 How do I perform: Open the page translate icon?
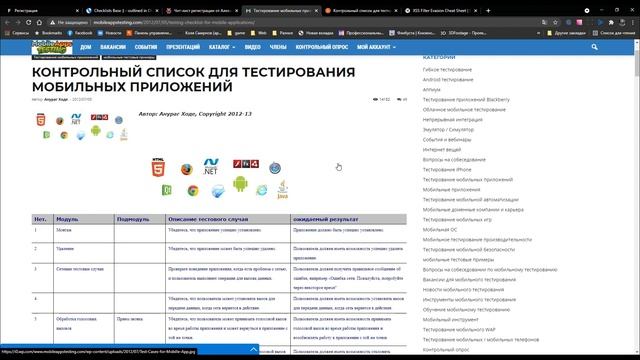pyautogui.click(x=544, y=22)
